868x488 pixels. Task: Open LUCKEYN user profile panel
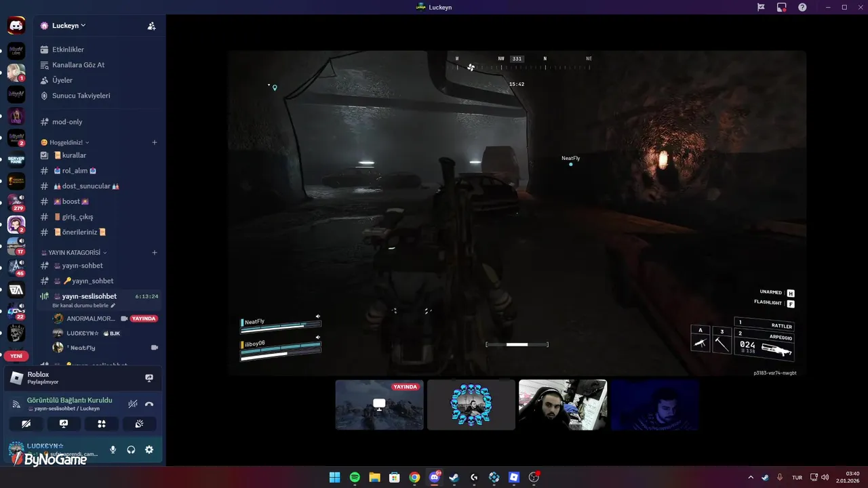pyautogui.click(x=54, y=449)
